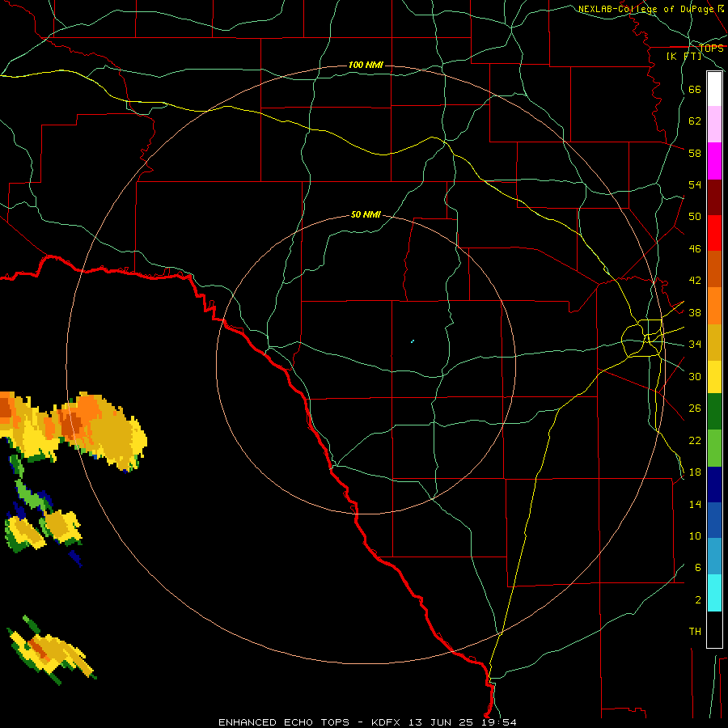The height and width of the screenshot is (728, 728).
Task: Click the light green 22 kft legend swatch
Action: (714, 448)
